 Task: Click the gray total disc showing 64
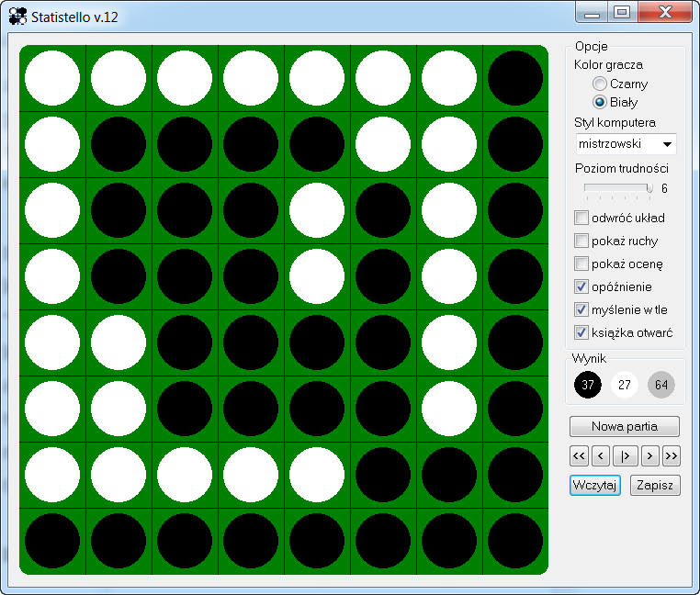(x=661, y=384)
